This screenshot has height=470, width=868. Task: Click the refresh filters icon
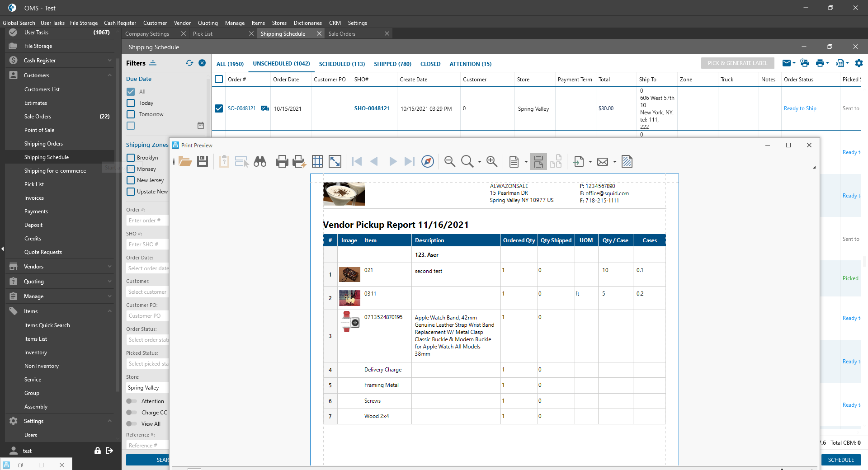pos(189,63)
